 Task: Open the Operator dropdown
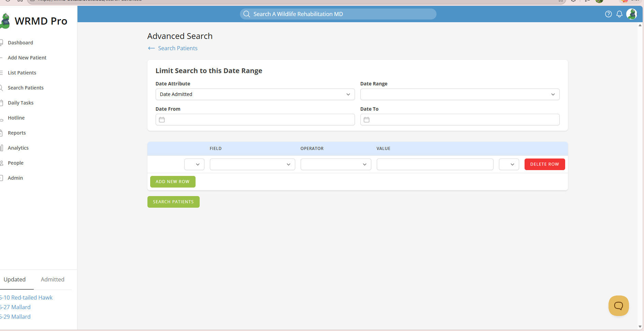(x=336, y=164)
